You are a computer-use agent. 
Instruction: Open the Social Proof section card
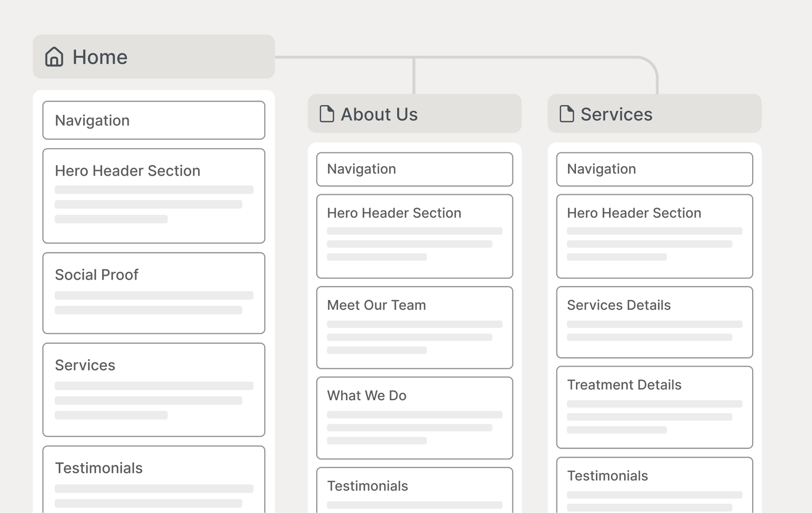tap(153, 293)
